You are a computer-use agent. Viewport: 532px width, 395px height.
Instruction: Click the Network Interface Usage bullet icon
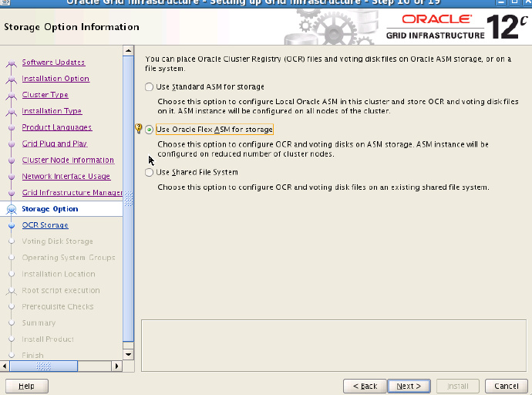coord(12,177)
